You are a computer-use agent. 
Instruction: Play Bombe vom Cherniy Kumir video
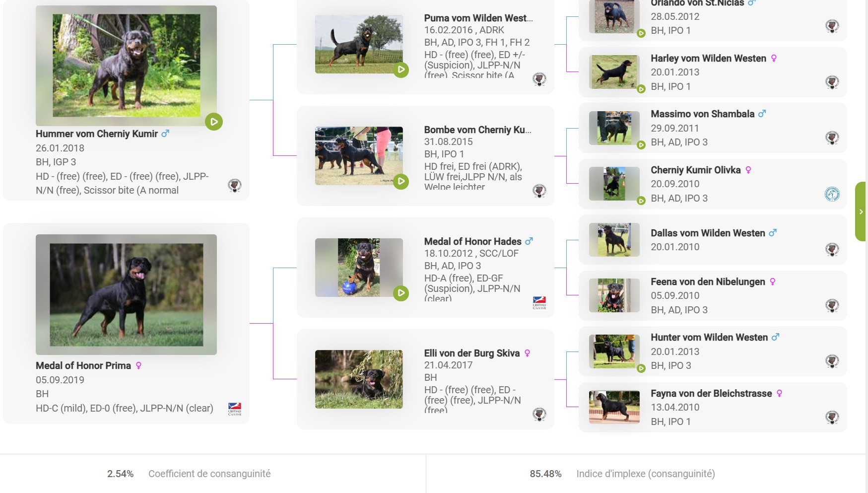pyautogui.click(x=401, y=182)
